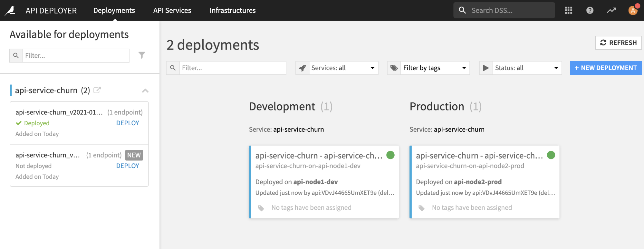
Task: Open the Filter by tags dropdown
Action: [435, 68]
